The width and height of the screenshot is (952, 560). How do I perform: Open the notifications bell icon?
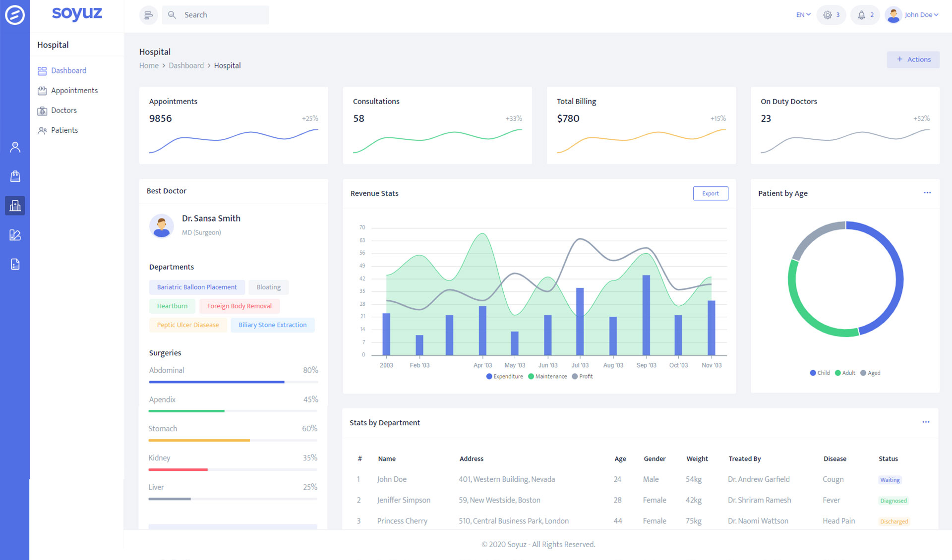[861, 15]
